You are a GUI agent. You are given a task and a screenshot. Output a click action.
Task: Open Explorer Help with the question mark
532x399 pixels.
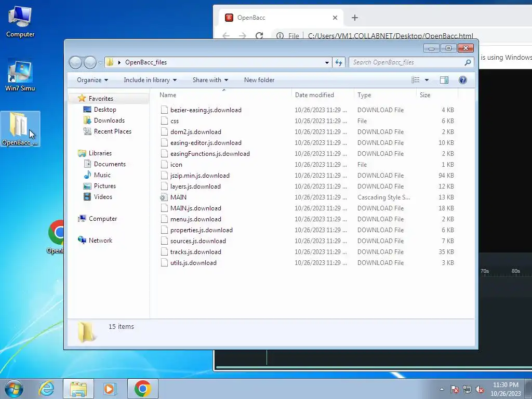click(462, 80)
